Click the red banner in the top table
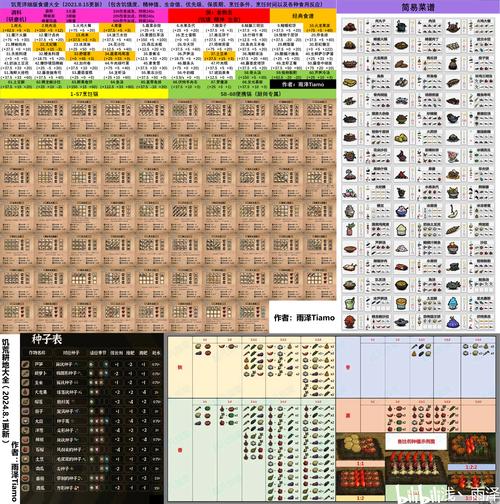The width and height of the screenshot is (500, 504). click(219, 16)
